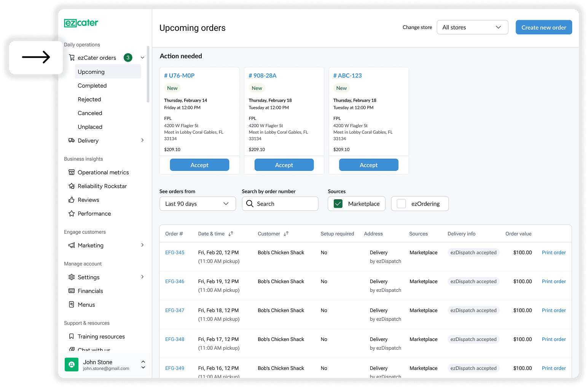Collapse the ezCater orders section chevron
588x387 pixels.
tap(142, 57)
